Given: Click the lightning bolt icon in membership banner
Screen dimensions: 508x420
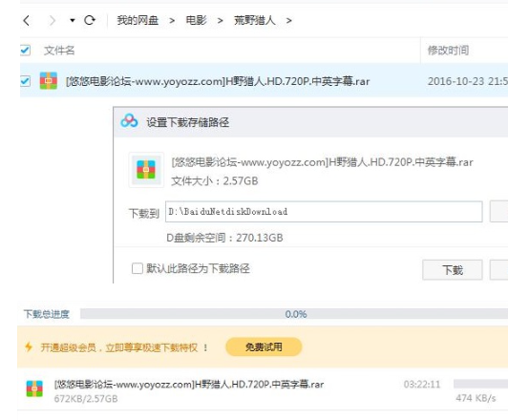Looking at the screenshot, I should [29, 347].
